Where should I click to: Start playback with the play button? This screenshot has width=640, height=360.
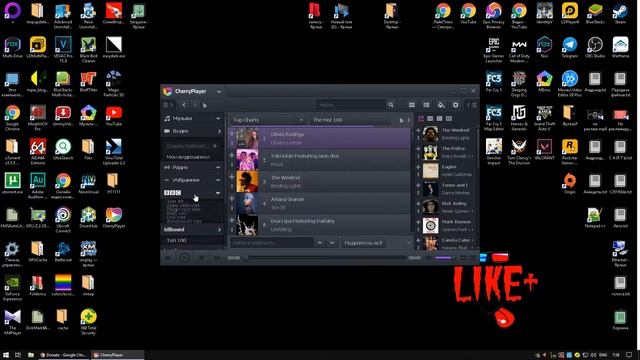point(184,258)
